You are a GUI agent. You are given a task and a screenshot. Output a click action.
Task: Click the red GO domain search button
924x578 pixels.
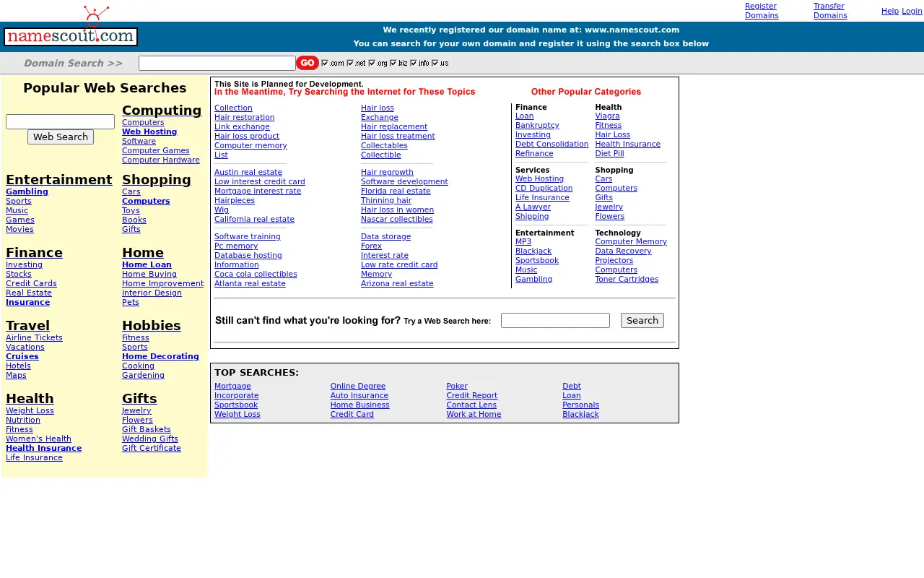click(308, 63)
